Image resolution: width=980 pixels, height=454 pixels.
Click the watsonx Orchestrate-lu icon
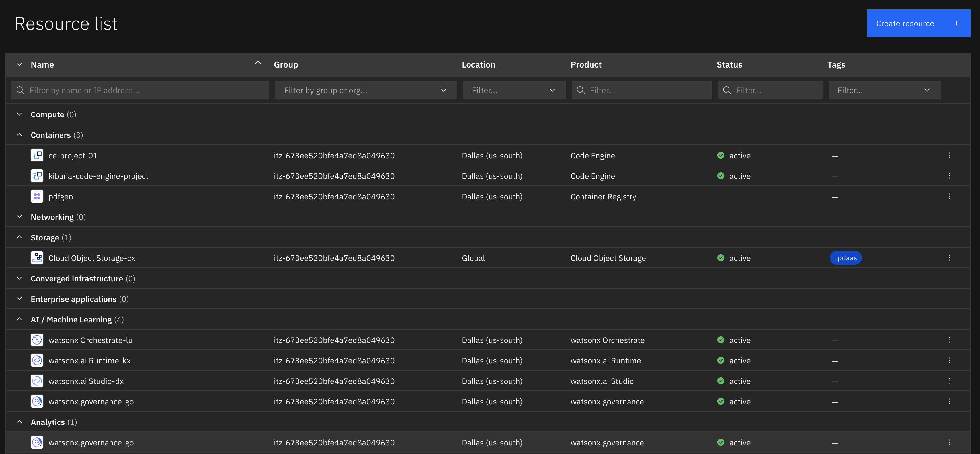point(37,340)
